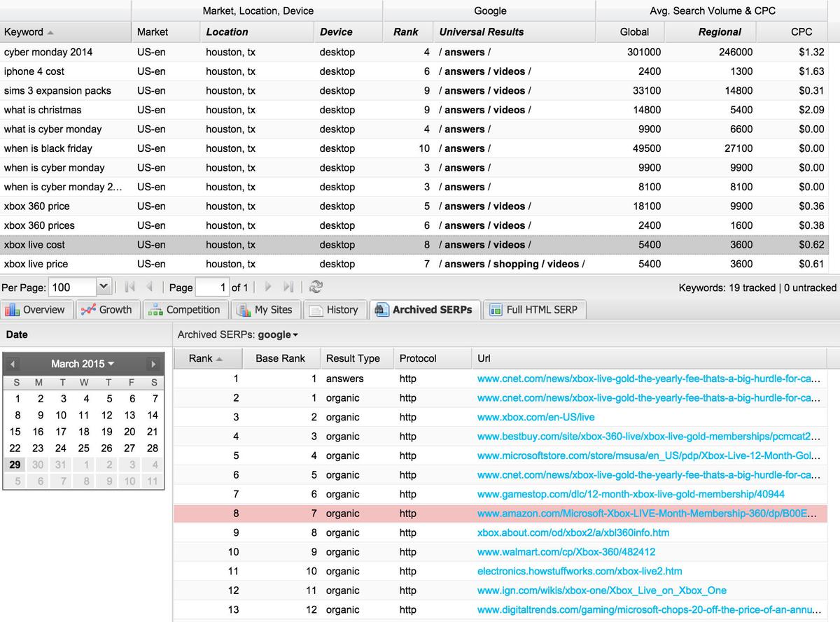Screen dimensions: 840x622
Task: Switch to the Full HTML SERP tab
Action: (534, 310)
